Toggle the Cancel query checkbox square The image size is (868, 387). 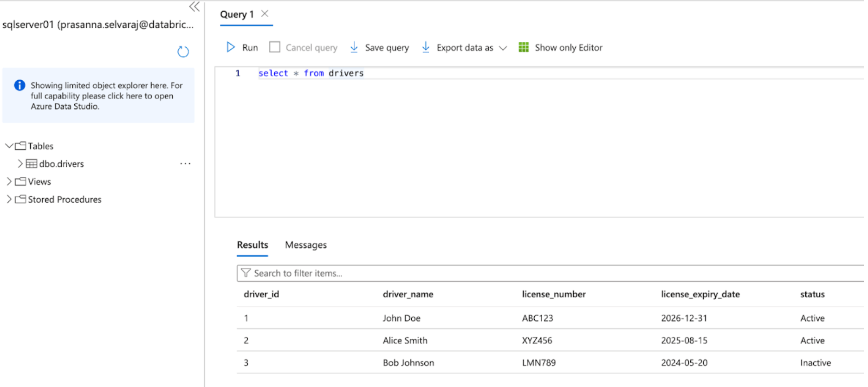[275, 47]
